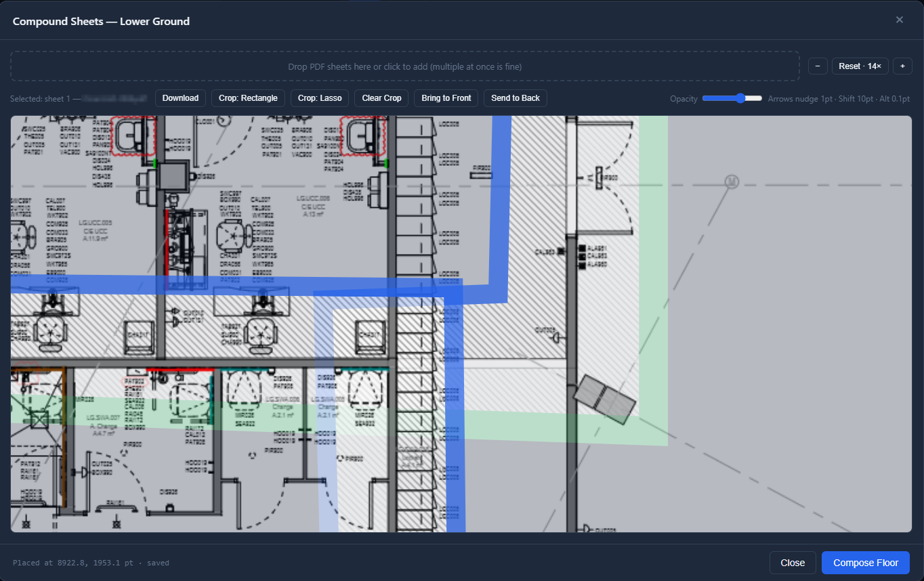This screenshot has width=924, height=581.
Task: Zoom in with the plus button
Action: coord(902,66)
